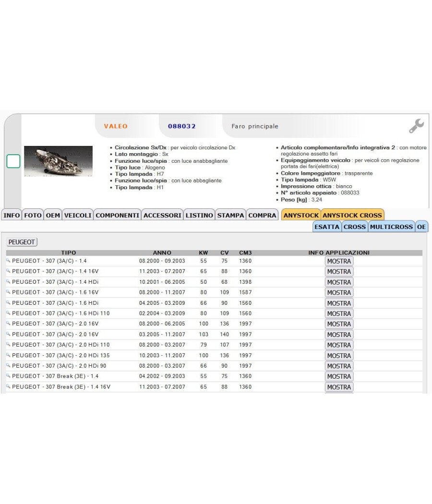Magnifier icon for 307 2.0 16V 100 kW
This screenshot has height=504, width=432.
click(x=8, y=324)
